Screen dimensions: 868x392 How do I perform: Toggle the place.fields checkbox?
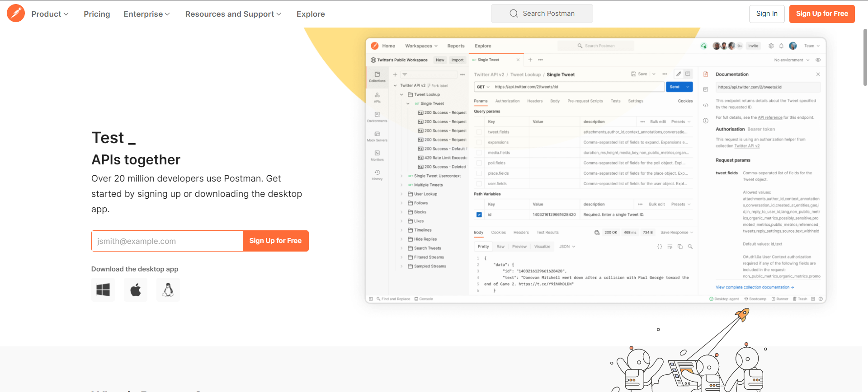[x=479, y=173]
